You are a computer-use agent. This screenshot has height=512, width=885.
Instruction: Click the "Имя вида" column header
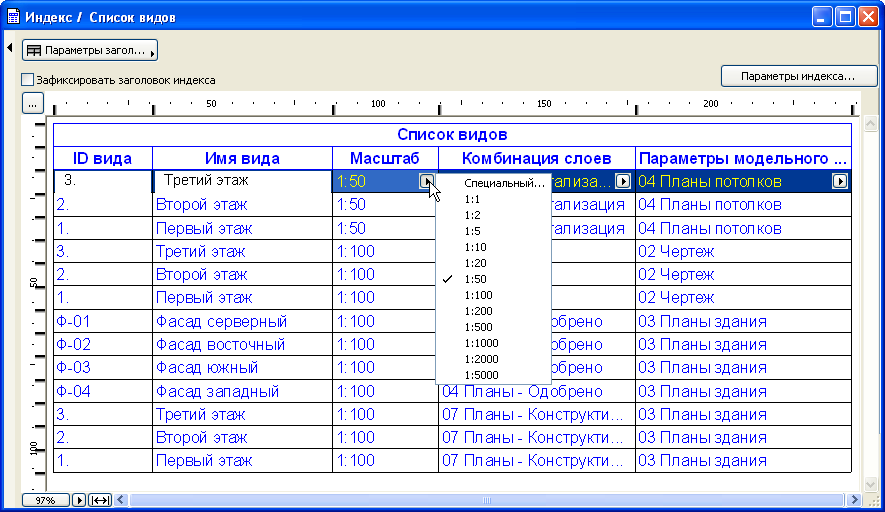[242, 158]
